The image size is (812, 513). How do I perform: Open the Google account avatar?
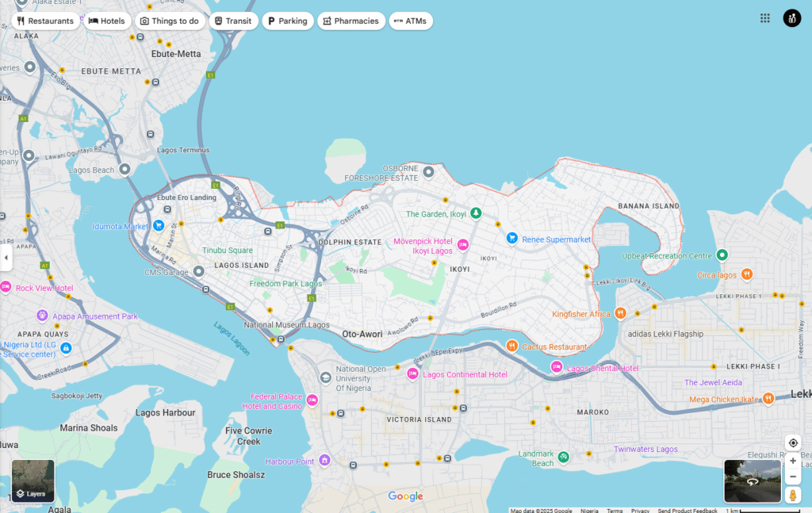tap(792, 18)
